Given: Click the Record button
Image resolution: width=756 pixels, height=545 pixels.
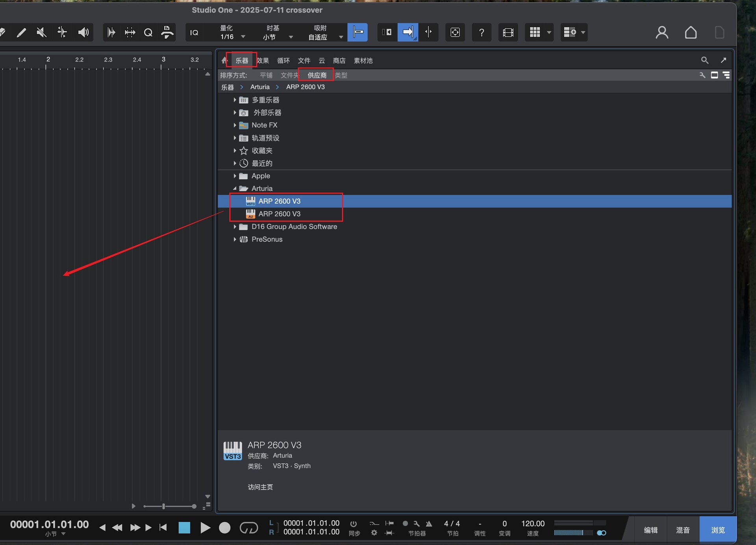Looking at the screenshot, I should click(224, 527).
